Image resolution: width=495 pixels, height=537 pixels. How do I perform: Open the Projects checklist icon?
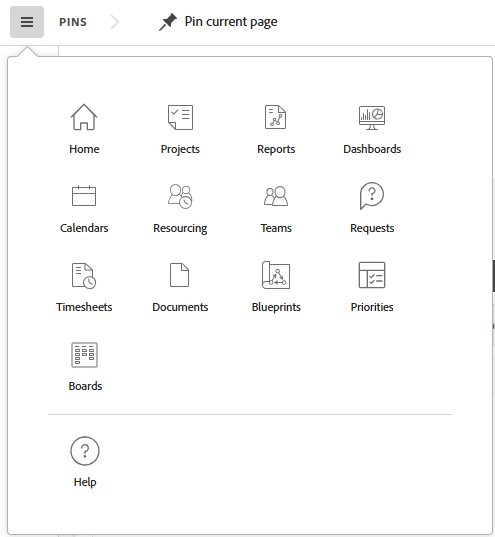click(x=180, y=117)
